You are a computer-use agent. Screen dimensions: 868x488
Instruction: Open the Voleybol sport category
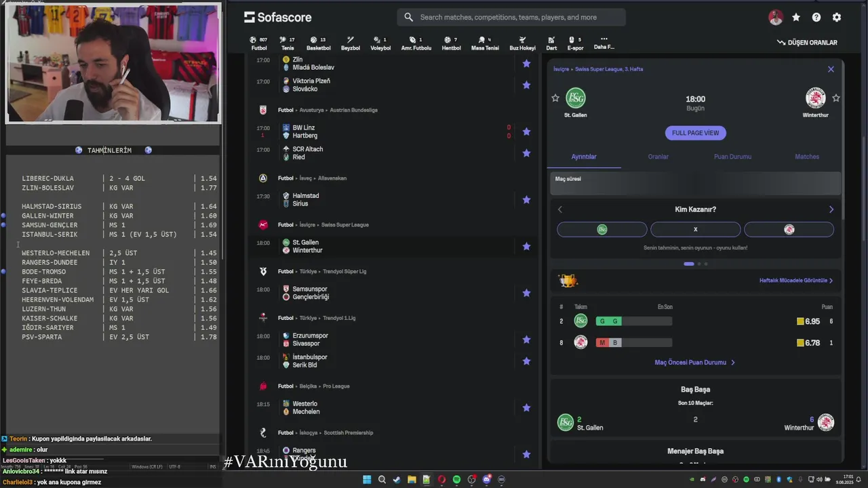point(380,43)
